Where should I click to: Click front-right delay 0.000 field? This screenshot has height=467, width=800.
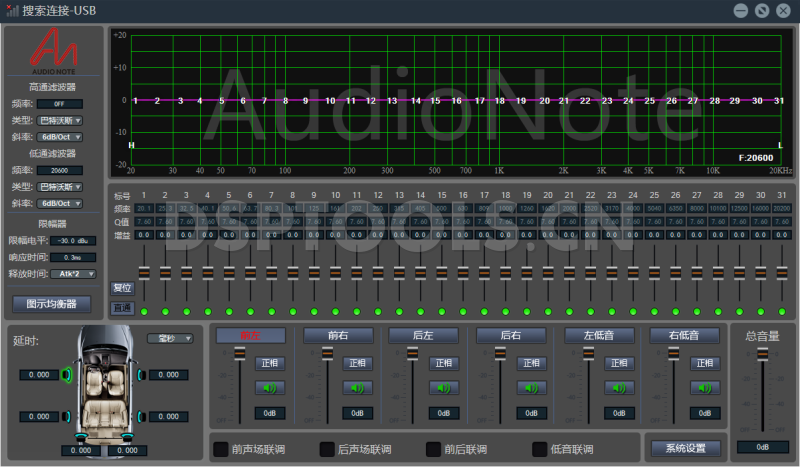coord(169,375)
